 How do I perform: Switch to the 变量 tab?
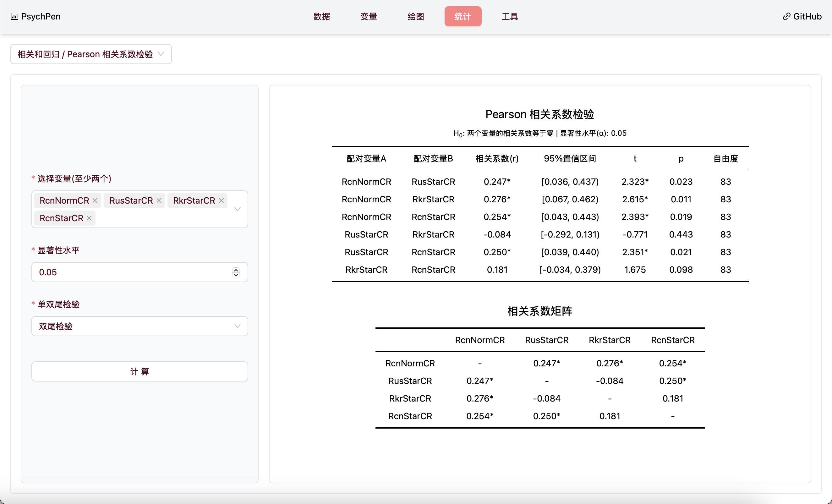368,16
